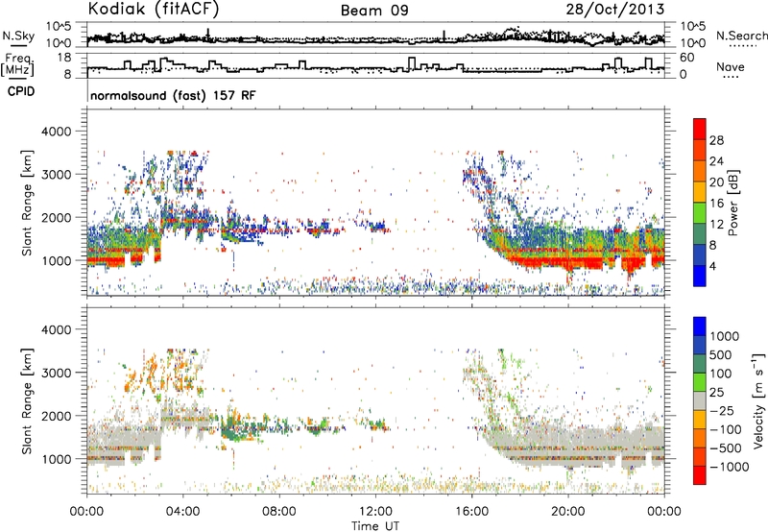Click the velocity colorbar value '-25'
The height and width of the screenshot is (532, 768).
(722, 410)
